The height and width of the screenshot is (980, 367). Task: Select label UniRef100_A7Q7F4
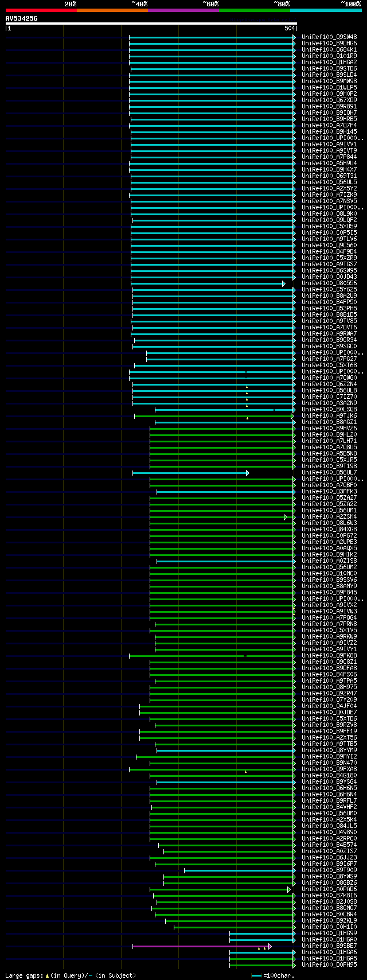point(329,126)
